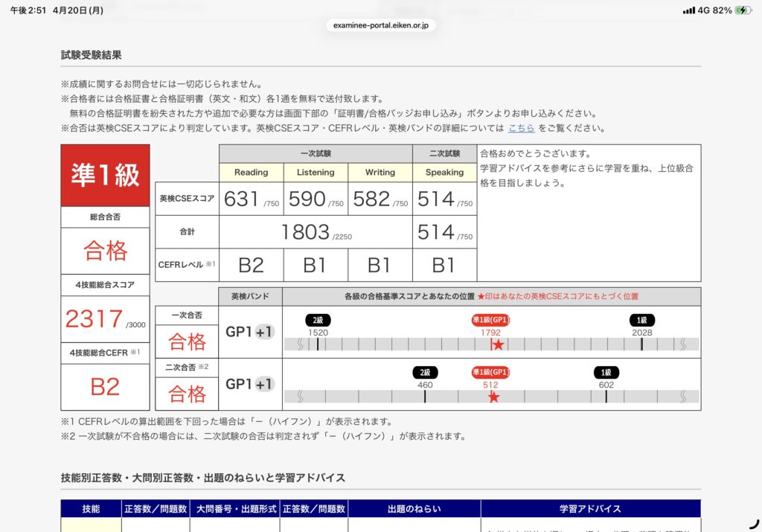Click the red star on 一次合否 scale
This screenshot has width=762, height=532.
point(498,344)
